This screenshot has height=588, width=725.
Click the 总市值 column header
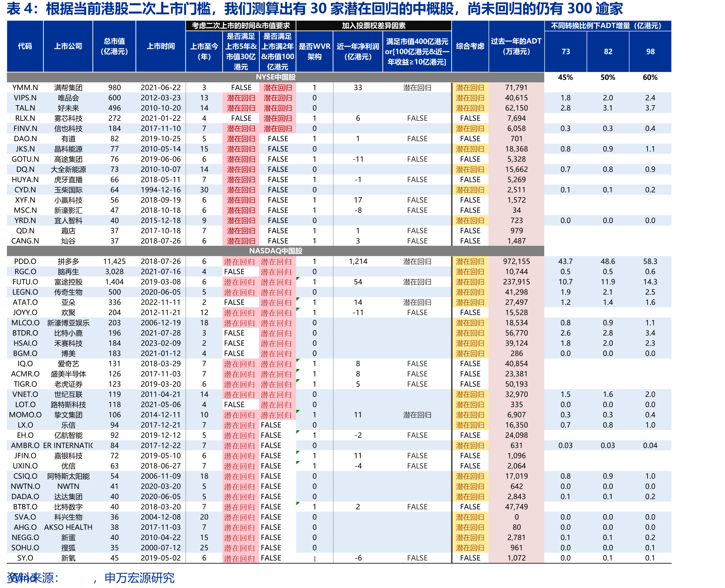coord(114,46)
